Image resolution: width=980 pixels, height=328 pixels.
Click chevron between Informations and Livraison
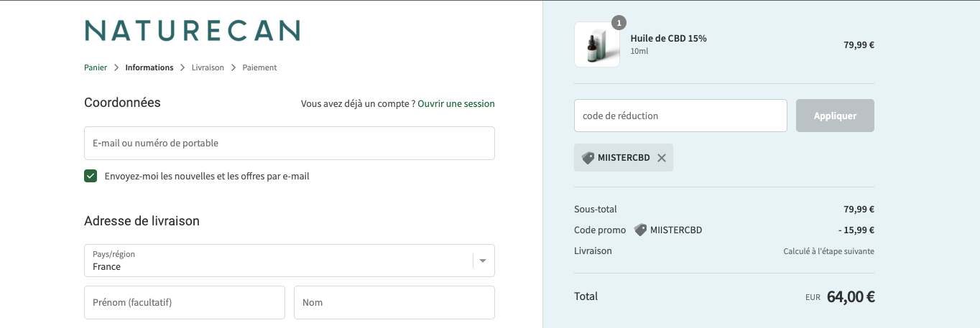(x=182, y=67)
